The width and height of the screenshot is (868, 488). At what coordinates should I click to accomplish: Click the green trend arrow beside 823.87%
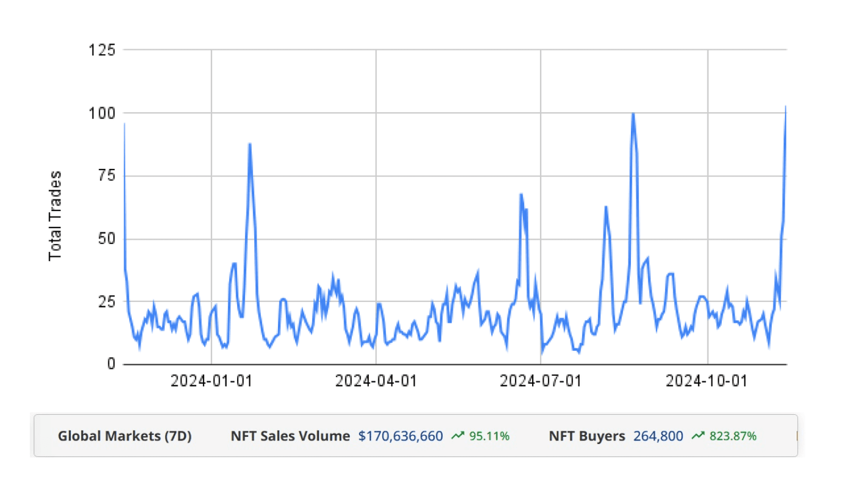698,436
